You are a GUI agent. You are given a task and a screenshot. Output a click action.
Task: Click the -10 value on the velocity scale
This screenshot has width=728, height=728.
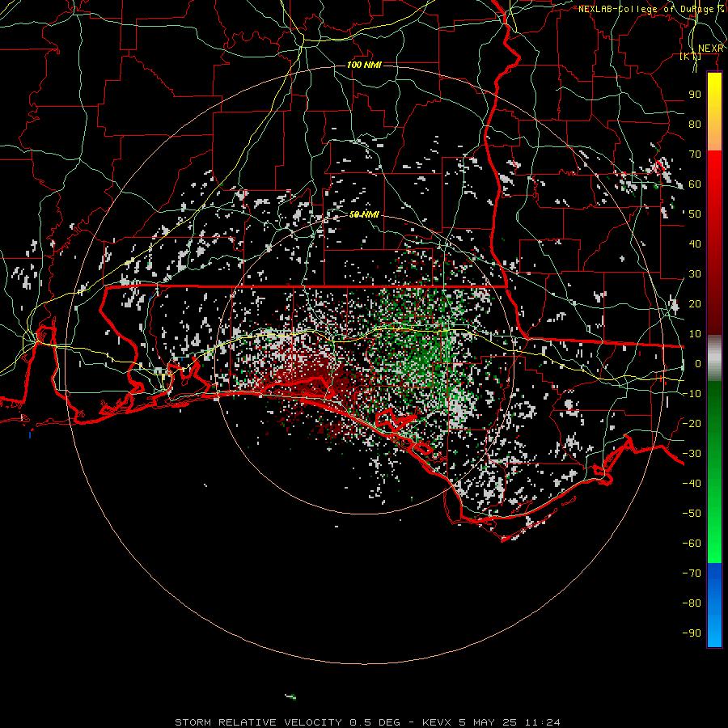[x=692, y=394]
